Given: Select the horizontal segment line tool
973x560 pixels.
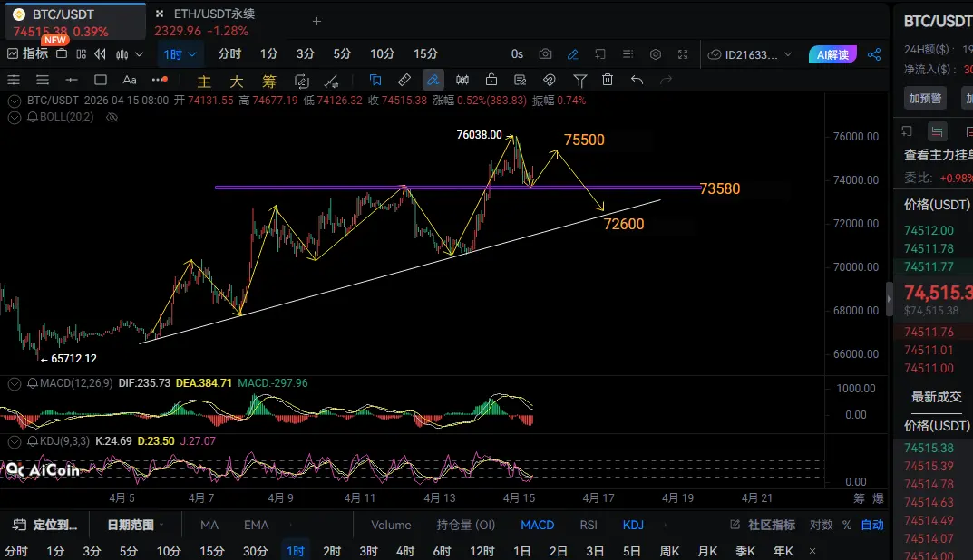Looking at the screenshot, I should pos(72,80).
